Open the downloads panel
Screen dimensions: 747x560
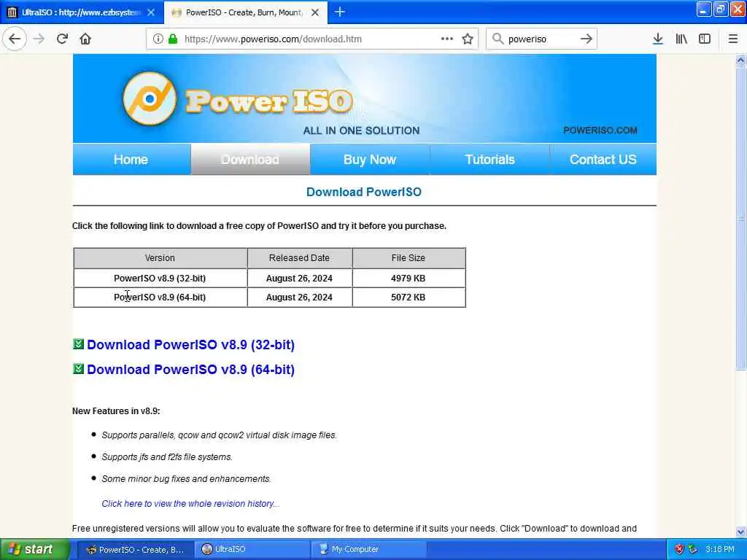pyautogui.click(x=657, y=39)
